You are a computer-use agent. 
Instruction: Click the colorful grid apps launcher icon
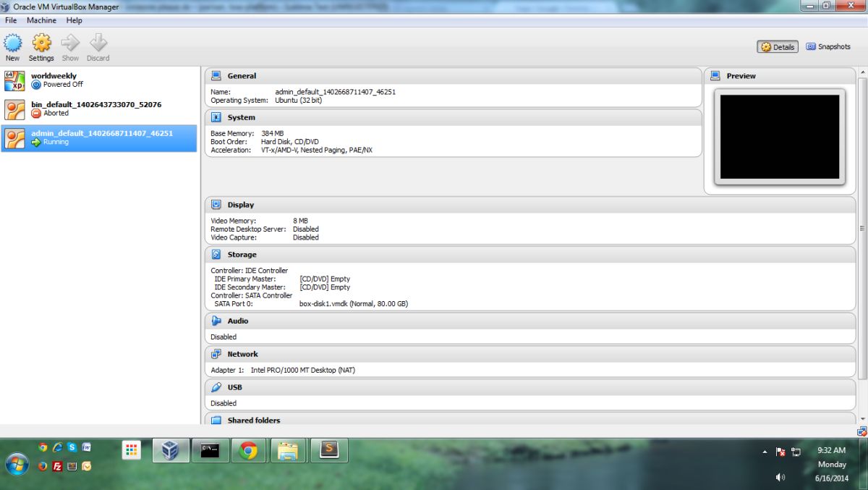coord(131,450)
